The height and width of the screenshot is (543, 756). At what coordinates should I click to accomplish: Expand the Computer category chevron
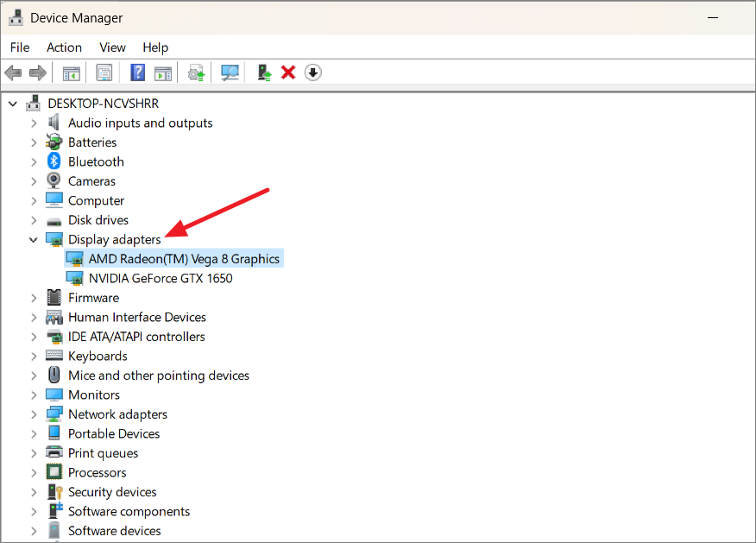34,200
